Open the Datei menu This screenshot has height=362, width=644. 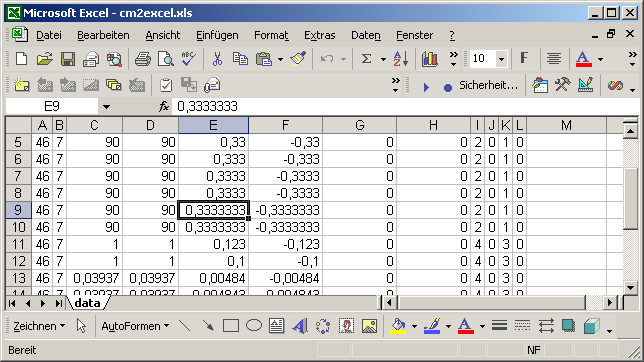pyautogui.click(x=49, y=35)
